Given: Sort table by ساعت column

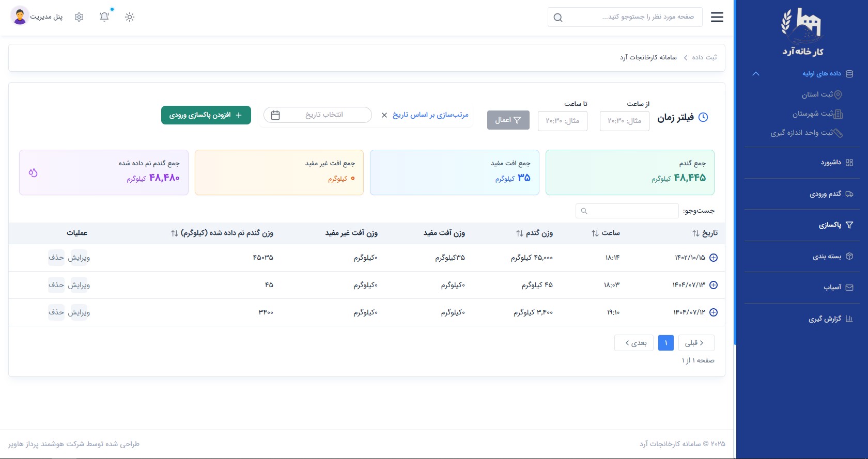Looking at the screenshot, I should coord(606,233).
